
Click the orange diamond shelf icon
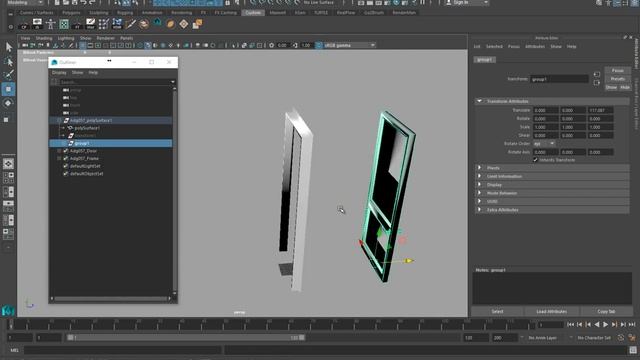tap(184, 24)
